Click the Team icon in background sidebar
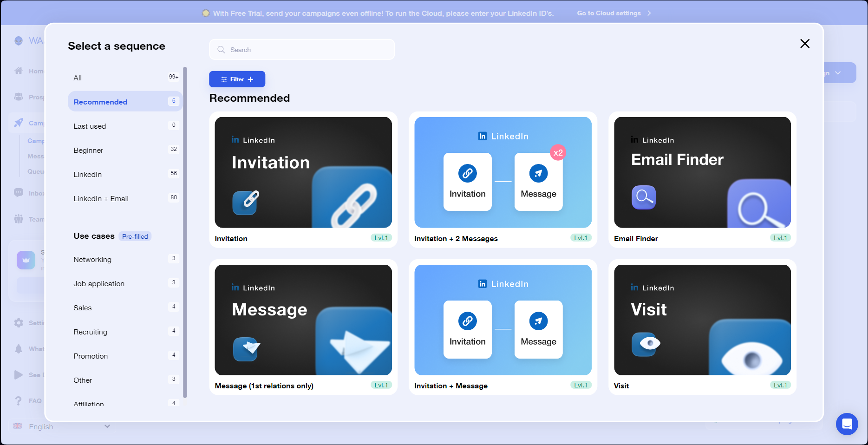The height and width of the screenshot is (445, 868). click(19, 219)
